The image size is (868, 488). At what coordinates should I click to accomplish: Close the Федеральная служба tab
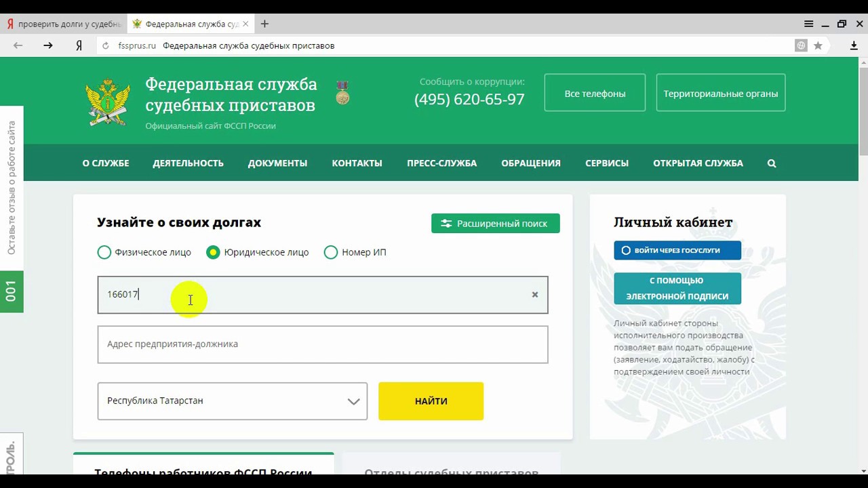(x=245, y=24)
